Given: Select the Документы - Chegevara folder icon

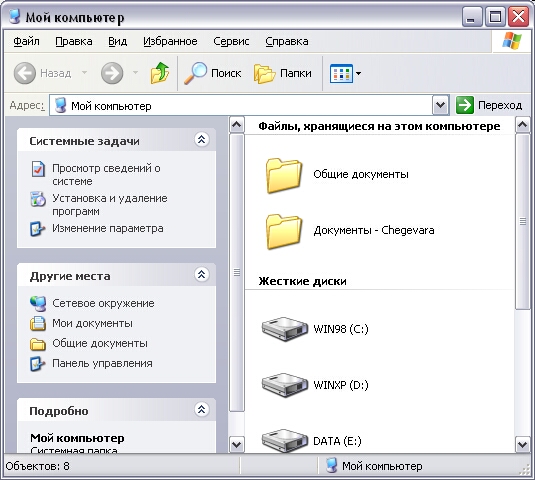Looking at the screenshot, I should (284, 231).
